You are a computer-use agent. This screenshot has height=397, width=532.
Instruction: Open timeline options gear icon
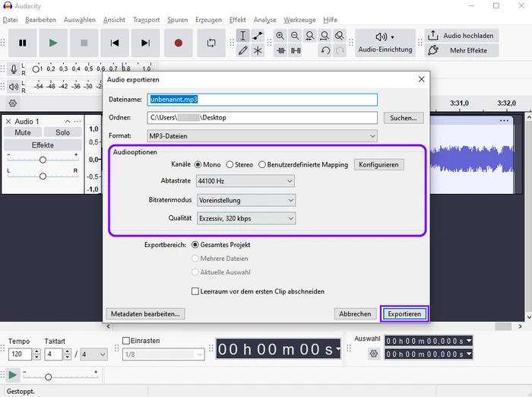(13, 103)
